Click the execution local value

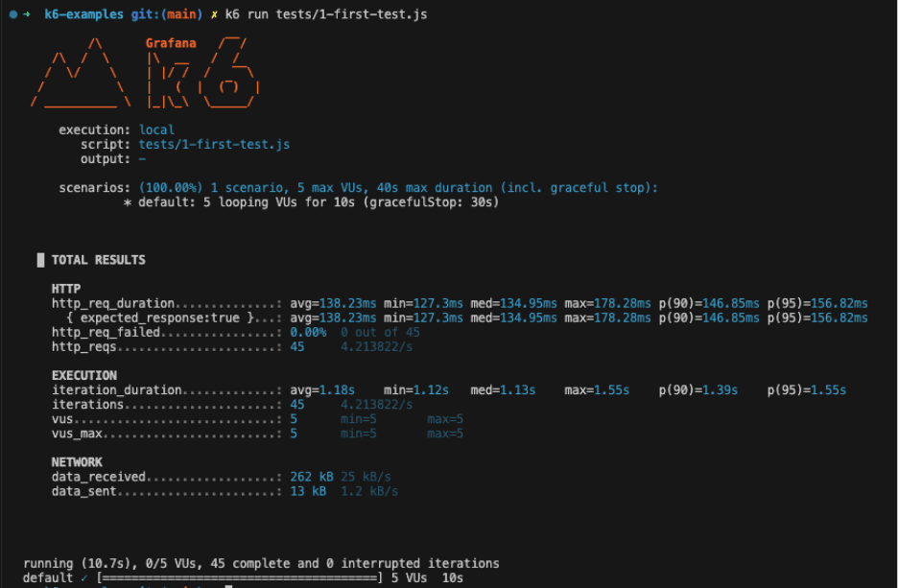tap(156, 129)
